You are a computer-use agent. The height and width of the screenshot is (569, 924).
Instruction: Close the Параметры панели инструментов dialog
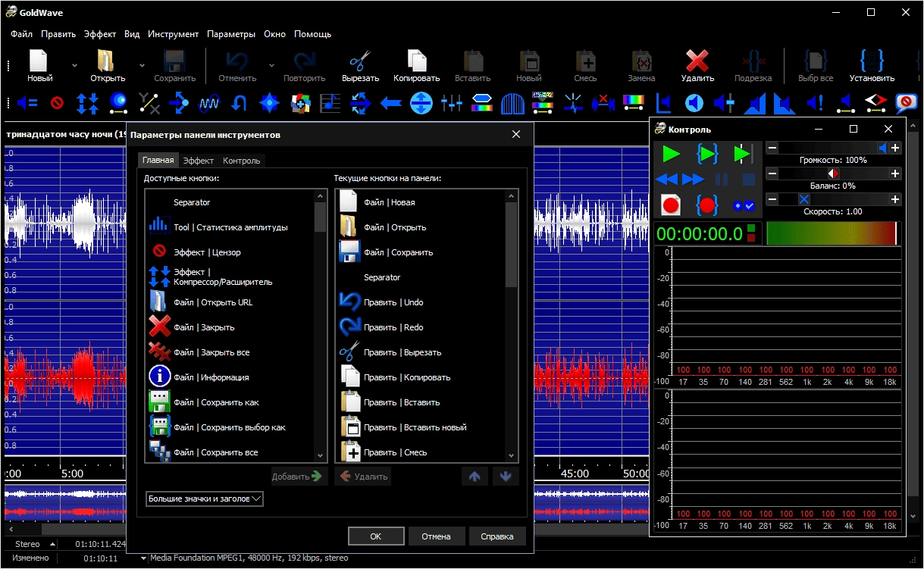pyautogui.click(x=516, y=134)
